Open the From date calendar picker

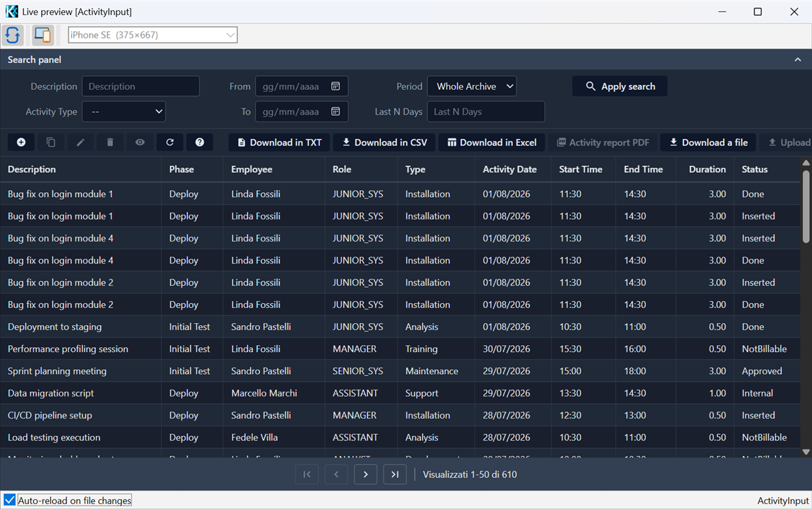335,86
